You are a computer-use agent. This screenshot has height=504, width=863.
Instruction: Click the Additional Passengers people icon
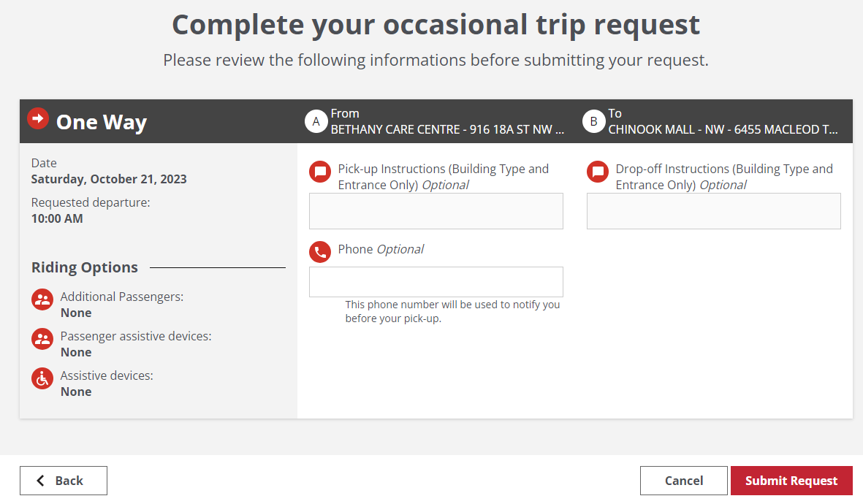point(42,299)
